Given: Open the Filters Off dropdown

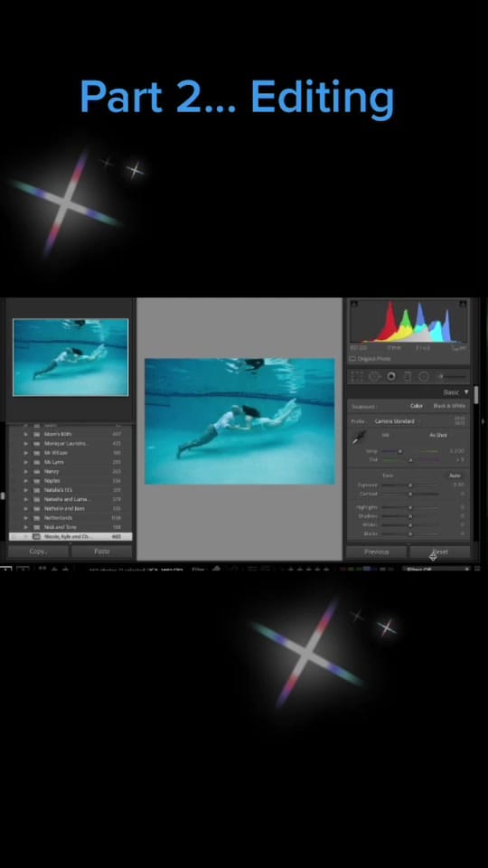Looking at the screenshot, I should pyautogui.click(x=436, y=569).
